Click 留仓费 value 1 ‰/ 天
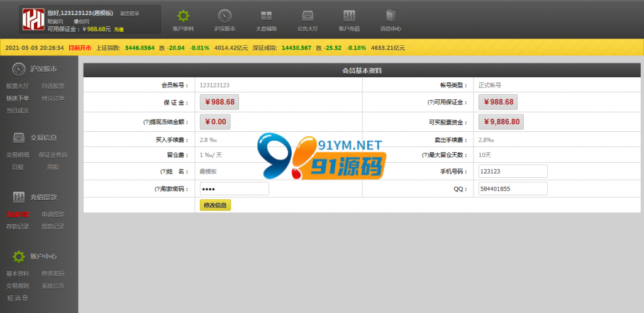Screen dimensions: 644x313 (211, 155)
